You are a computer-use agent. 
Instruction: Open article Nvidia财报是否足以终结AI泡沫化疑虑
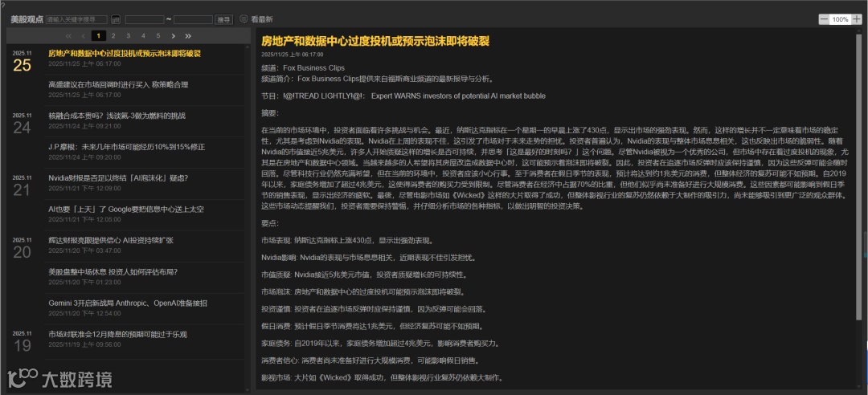(118, 178)
